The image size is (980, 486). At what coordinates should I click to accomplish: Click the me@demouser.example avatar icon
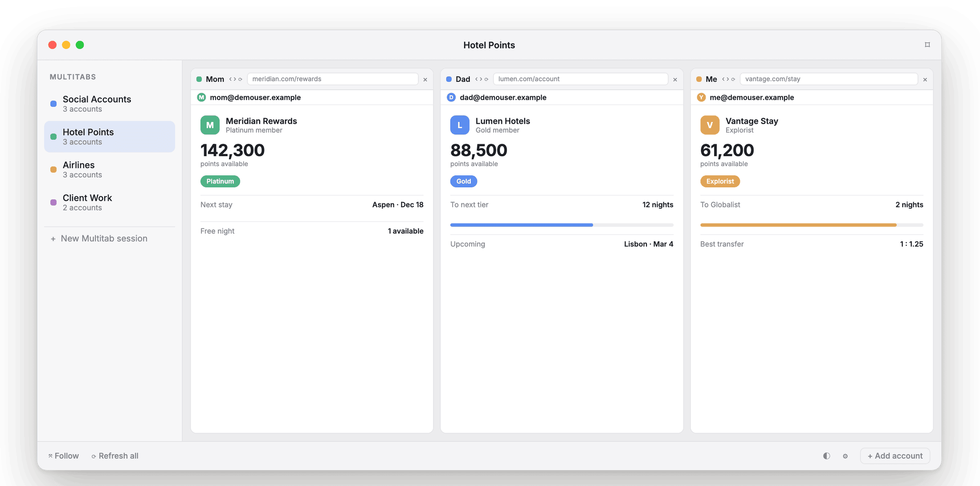point(701,97)
